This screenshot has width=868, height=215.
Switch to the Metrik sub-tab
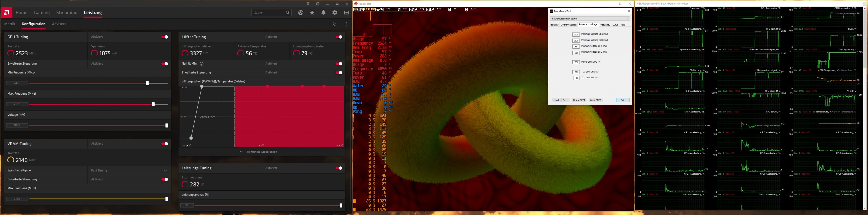pyautogui.click(x=10, y=24)
